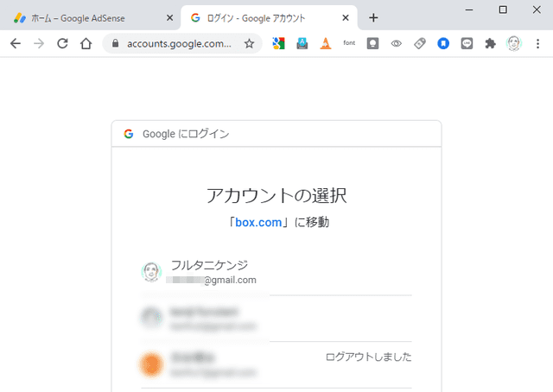Image resolution: width=553 pixels, height=392 pixels.
Task: Open the colorful Google-style extension icon
Action: tap(278, 43)
